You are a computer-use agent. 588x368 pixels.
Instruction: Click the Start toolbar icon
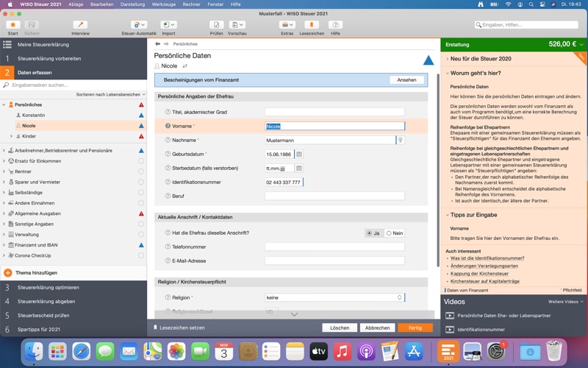12,25
